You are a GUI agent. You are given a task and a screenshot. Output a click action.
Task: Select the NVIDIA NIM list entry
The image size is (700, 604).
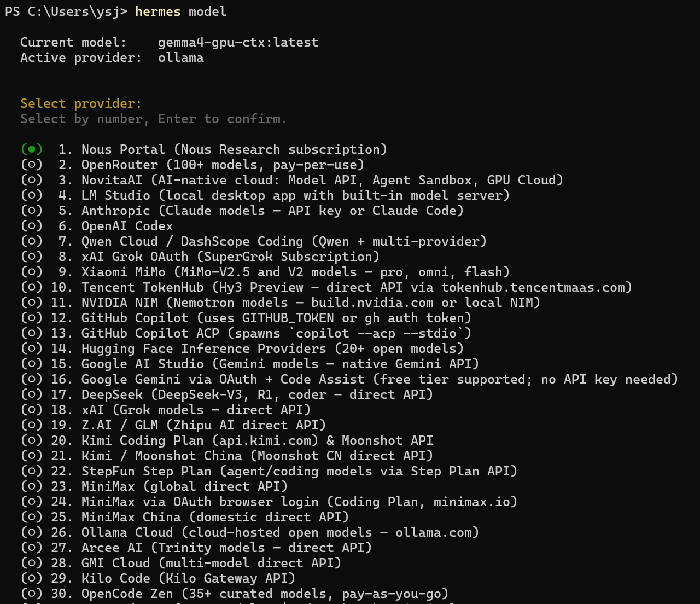click(x=311, y=303)
